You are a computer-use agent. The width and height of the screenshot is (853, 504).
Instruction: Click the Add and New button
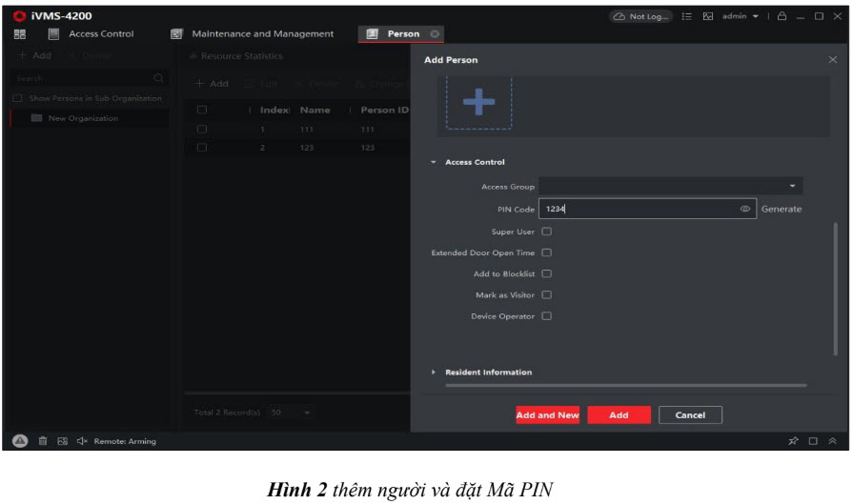coord(547,415)
